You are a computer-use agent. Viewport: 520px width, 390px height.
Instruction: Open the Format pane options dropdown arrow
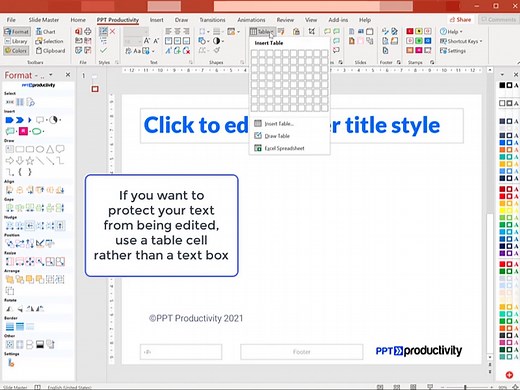[51, 75]
